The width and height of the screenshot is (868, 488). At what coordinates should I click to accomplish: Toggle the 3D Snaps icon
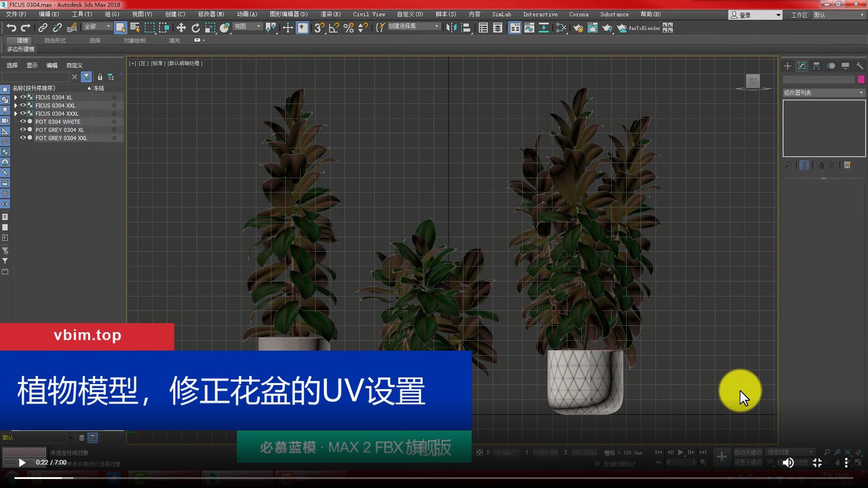tap(319, 28)
